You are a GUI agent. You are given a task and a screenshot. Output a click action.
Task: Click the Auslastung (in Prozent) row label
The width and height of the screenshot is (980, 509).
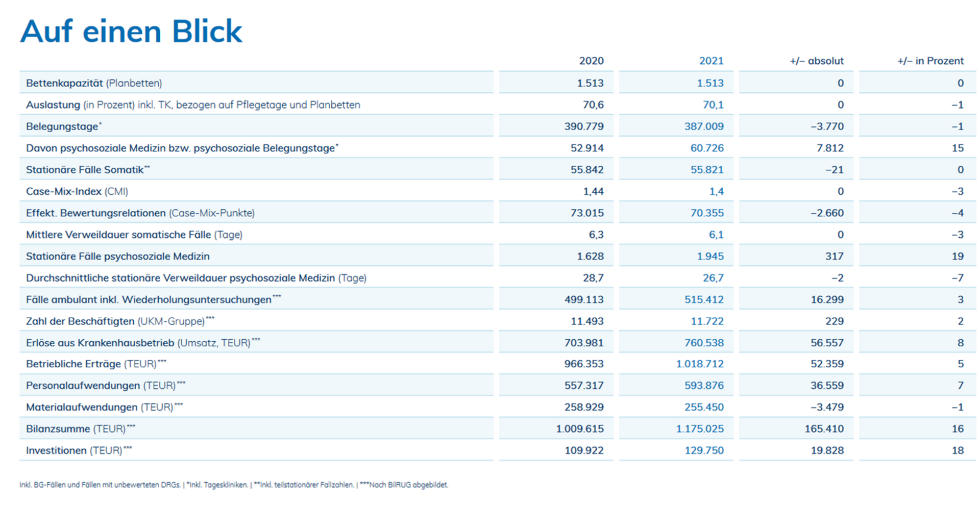coord(193,105)
